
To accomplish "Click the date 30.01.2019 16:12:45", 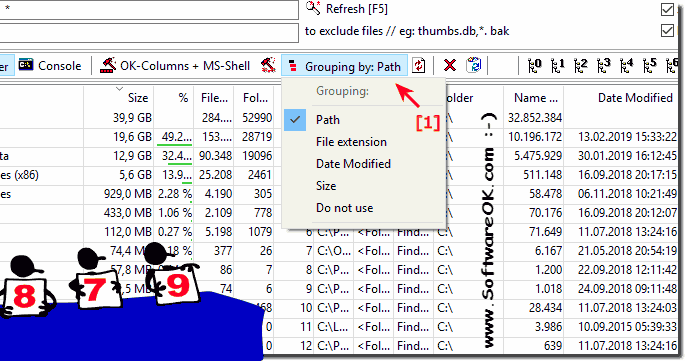I will [627, 156].
